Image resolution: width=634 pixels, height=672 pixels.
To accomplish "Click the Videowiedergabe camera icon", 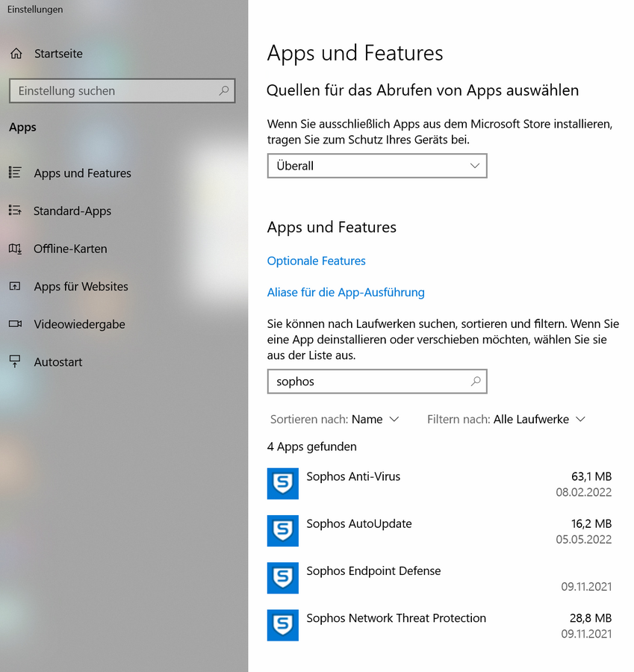I will (16, 324).
